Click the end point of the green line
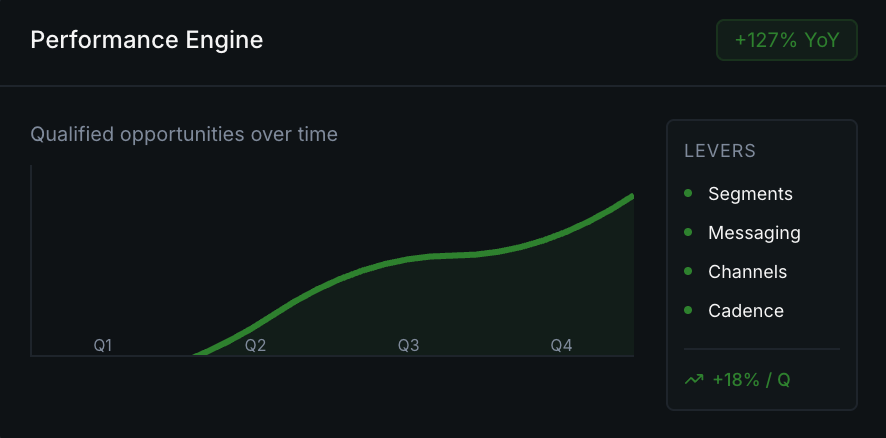The image size is (886, 438). (632, 197)
